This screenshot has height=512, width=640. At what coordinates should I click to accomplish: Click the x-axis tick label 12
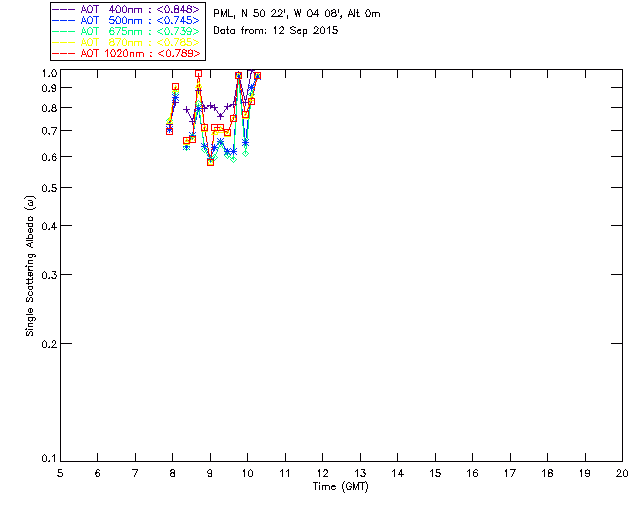tap(322, 472)
